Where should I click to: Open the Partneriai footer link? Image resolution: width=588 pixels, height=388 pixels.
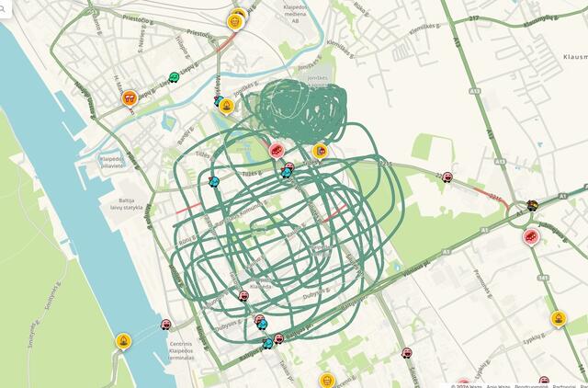point(564,386)
